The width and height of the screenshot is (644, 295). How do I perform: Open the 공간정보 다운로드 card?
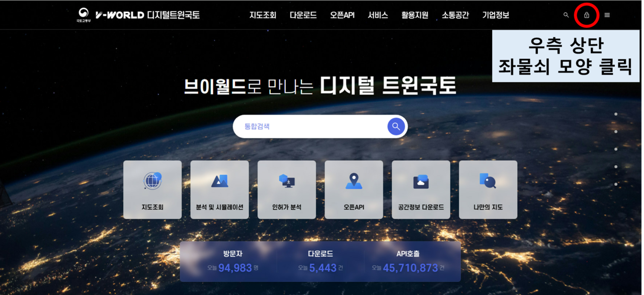[x=421, y=190]
